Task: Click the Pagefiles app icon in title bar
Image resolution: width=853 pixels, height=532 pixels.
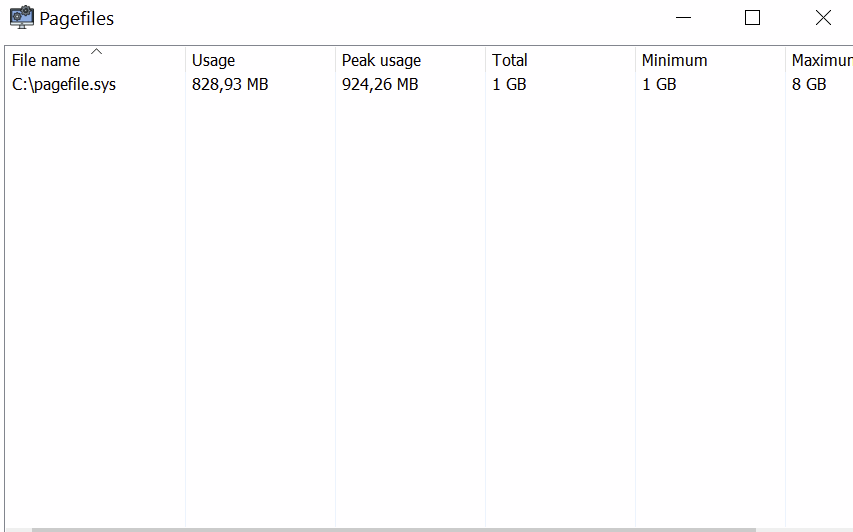Action: point(22,18)
